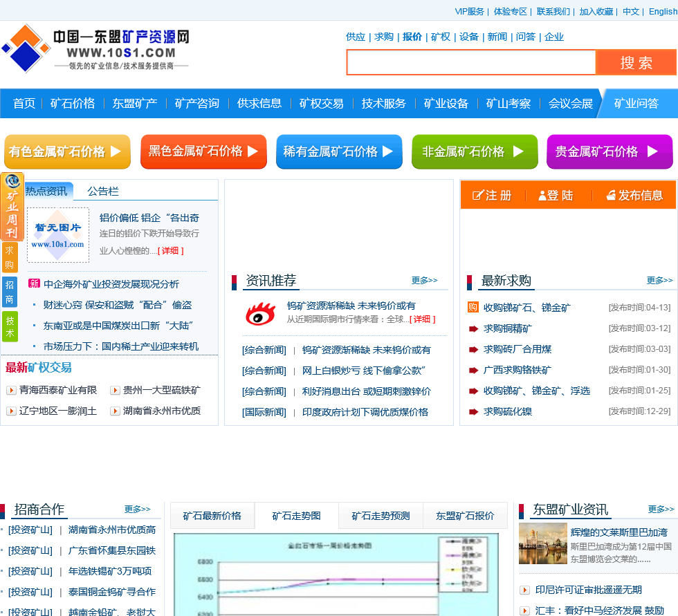Click the 发布信息 button
Viewport: 678px width, 616px height.
(634, 195)
